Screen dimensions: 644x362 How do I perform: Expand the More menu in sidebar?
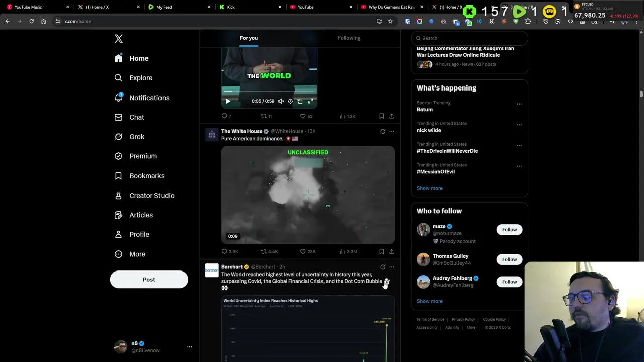[130, 254]
